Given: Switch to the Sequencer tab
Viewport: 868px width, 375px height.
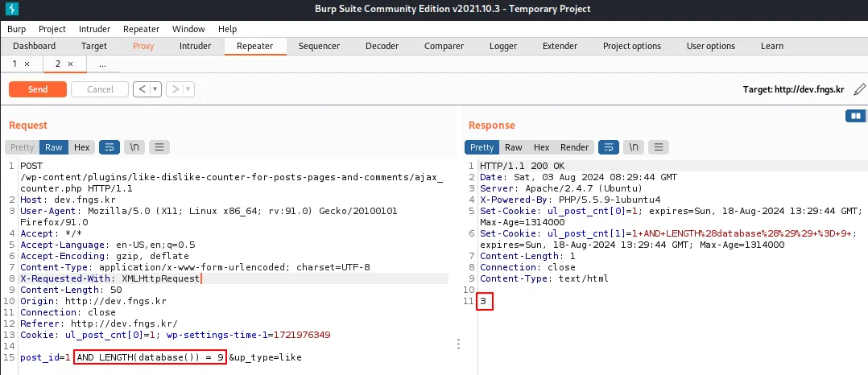Looking at the screenshot, I should (319, 46).
